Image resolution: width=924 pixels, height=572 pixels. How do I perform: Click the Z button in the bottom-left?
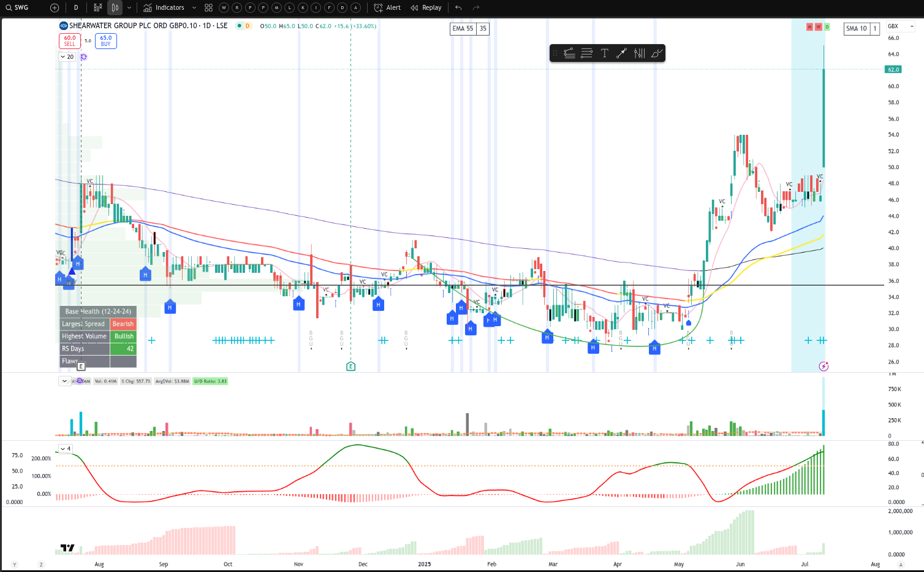[42, 565]
